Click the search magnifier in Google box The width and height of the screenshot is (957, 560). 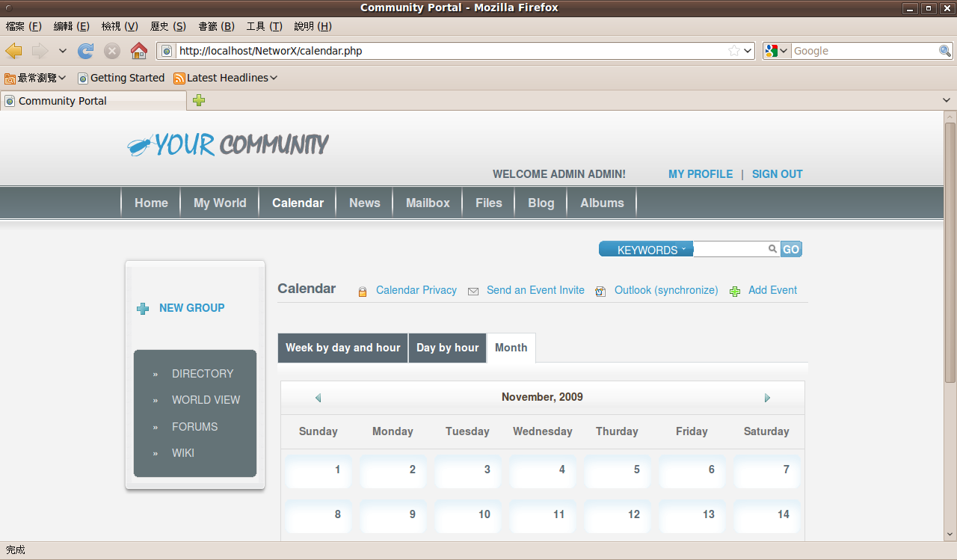click(945, 51)
